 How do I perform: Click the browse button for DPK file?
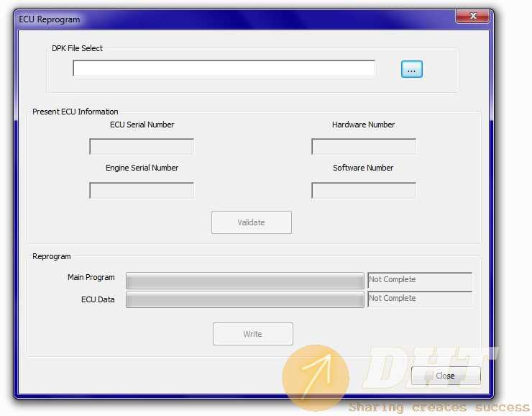[x=411, y=69]
